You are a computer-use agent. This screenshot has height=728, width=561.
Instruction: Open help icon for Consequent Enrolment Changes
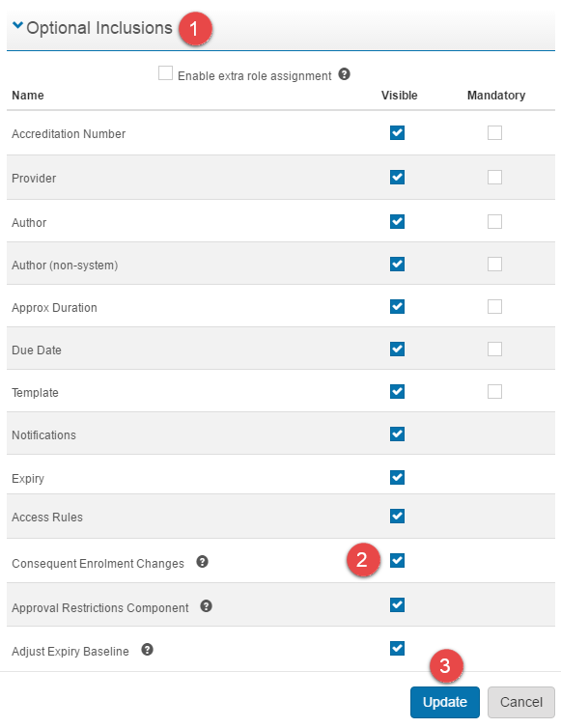point(202,562)
